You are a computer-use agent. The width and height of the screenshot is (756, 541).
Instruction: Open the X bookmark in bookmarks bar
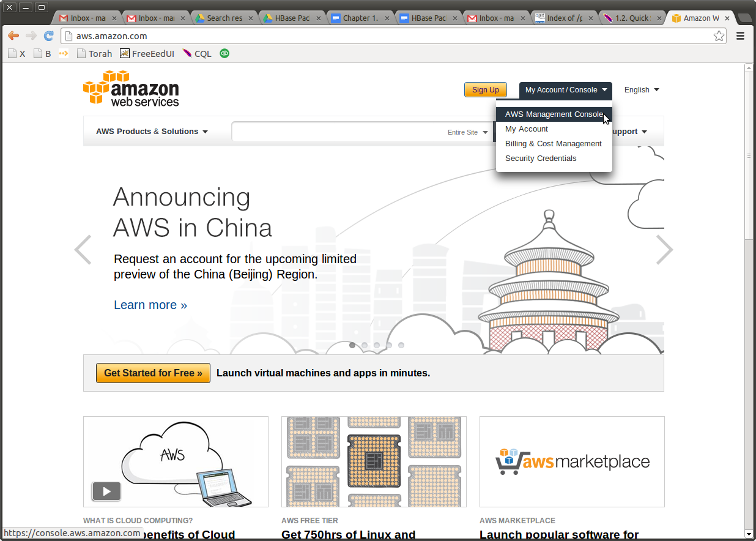tap(17, 54)
